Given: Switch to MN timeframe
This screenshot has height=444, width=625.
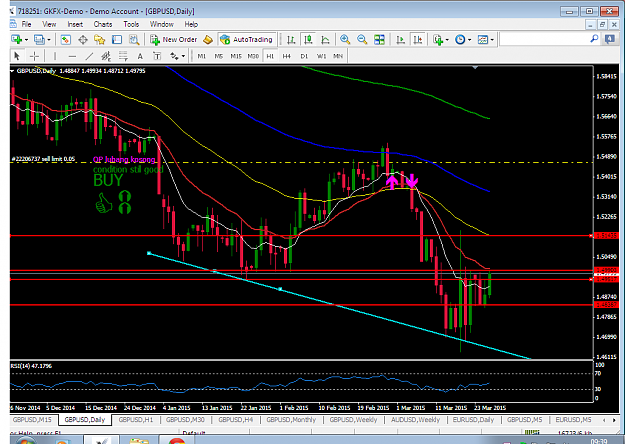Looking at the screenshot, I should 338,56.
